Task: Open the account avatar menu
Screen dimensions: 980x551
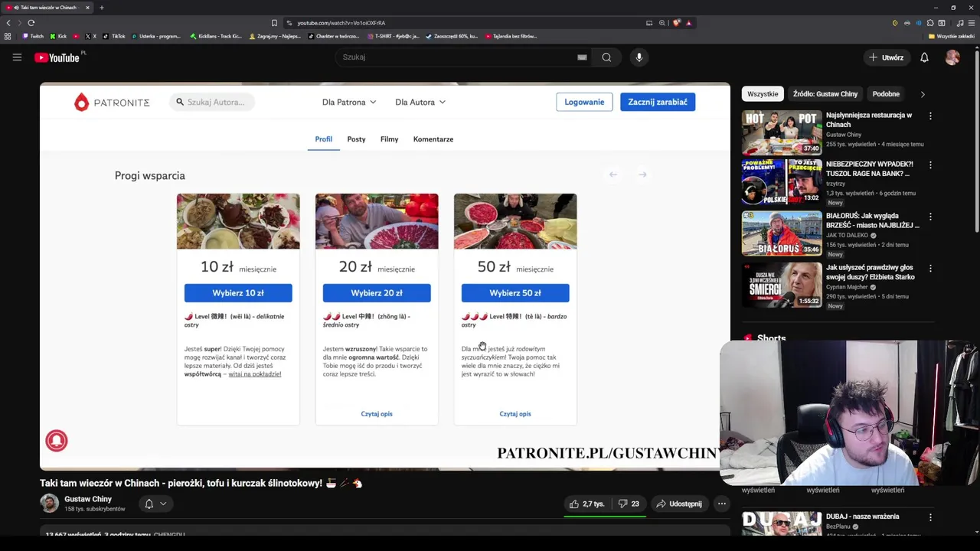Action: pyautogui.click(x=952, y=57)
